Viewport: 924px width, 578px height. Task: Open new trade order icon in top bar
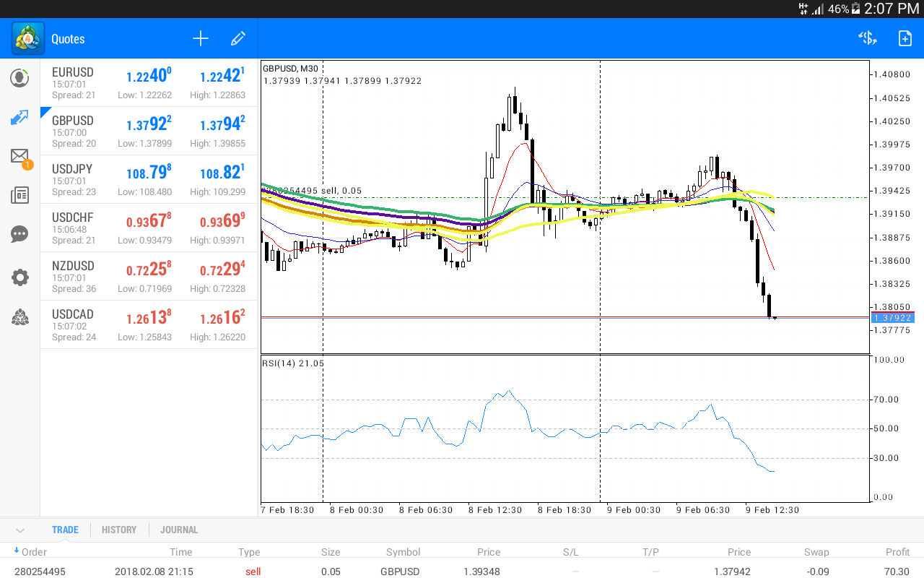point(905,39)
